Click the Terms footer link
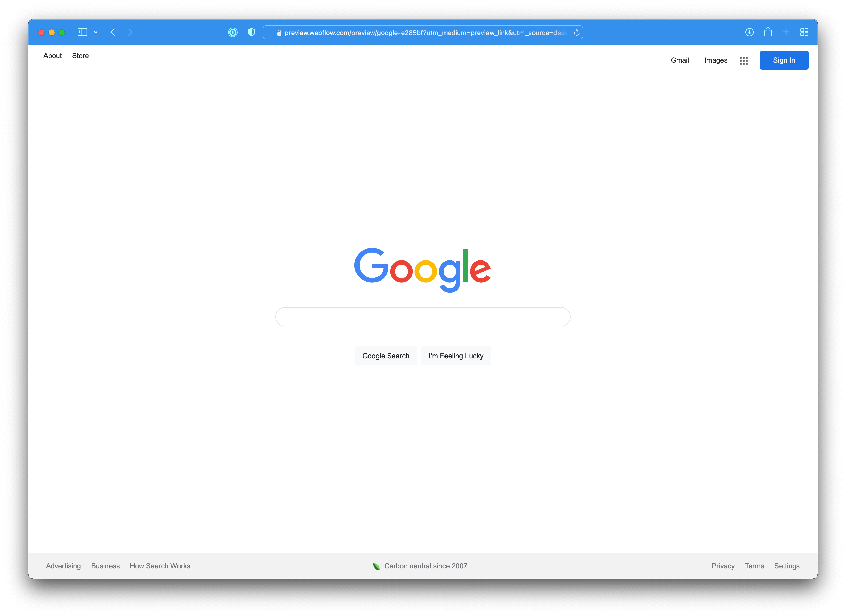The width and height of the screenshot is (846, 616). [754, 565]
